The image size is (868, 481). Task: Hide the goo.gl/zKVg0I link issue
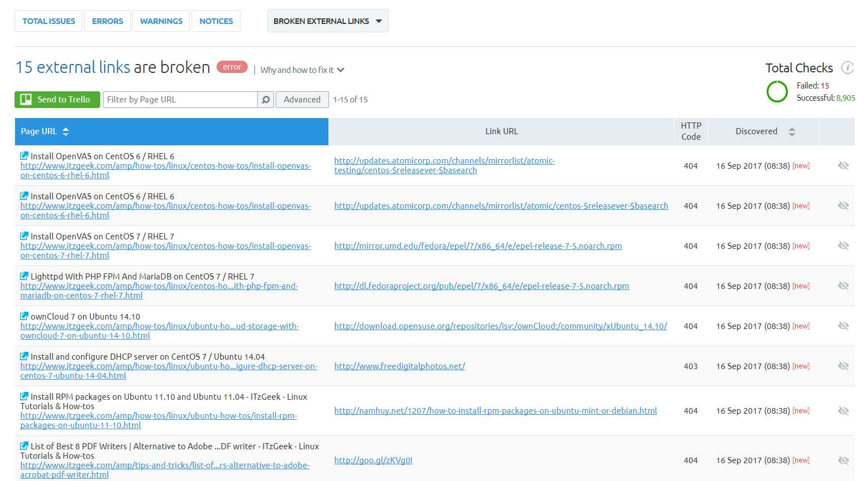tap(844, 460)
